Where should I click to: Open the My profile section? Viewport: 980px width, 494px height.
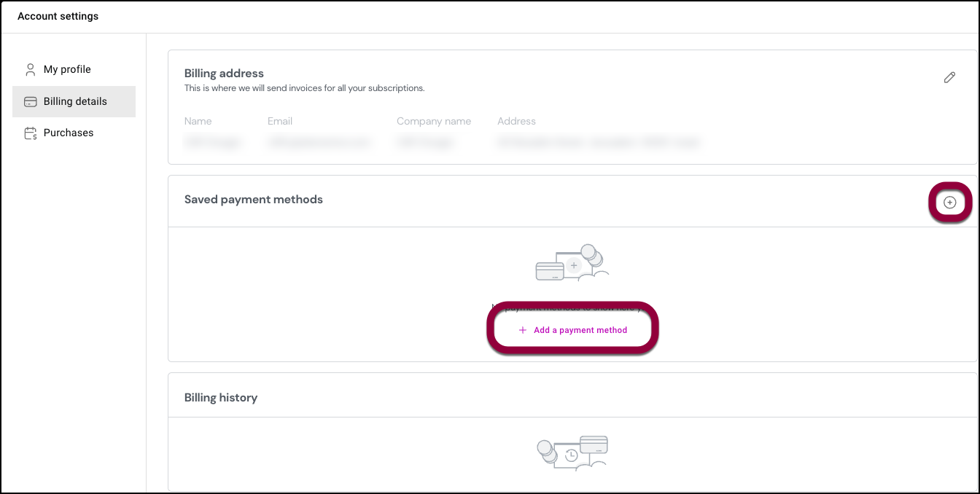(x=67, y=69)
